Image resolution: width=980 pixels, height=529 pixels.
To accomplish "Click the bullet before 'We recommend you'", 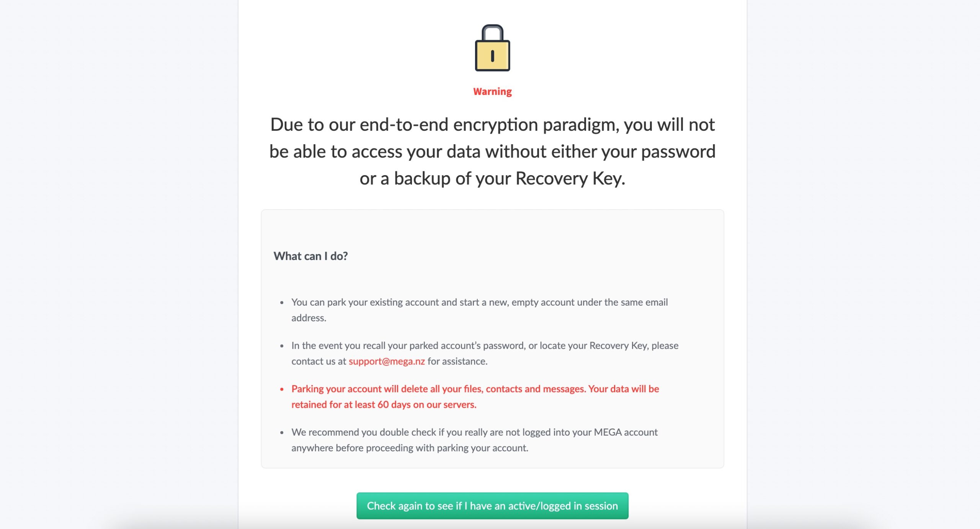I will [x=282, y=433].
